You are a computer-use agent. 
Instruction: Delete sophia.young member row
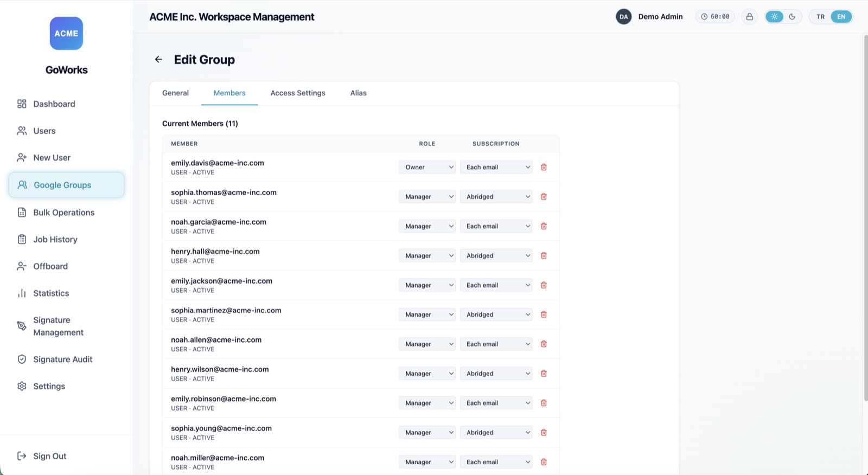tap(544, 433)
